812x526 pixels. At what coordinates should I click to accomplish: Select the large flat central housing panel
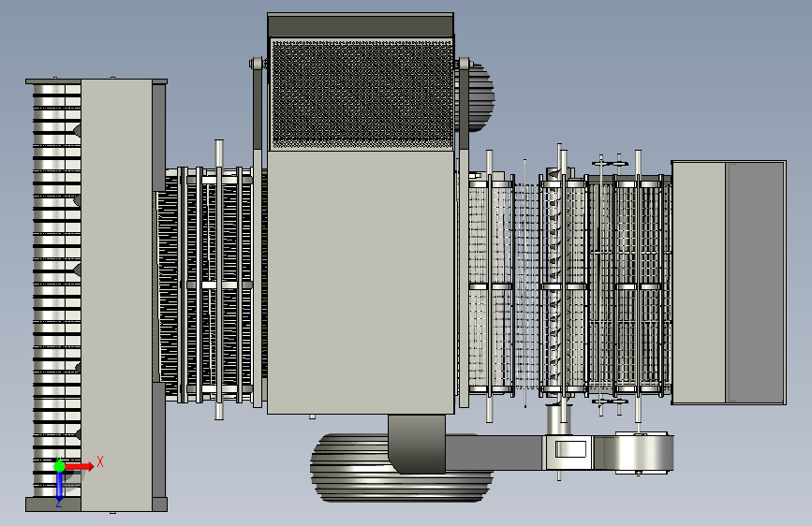pyautogui.click(x=361, y=282)
